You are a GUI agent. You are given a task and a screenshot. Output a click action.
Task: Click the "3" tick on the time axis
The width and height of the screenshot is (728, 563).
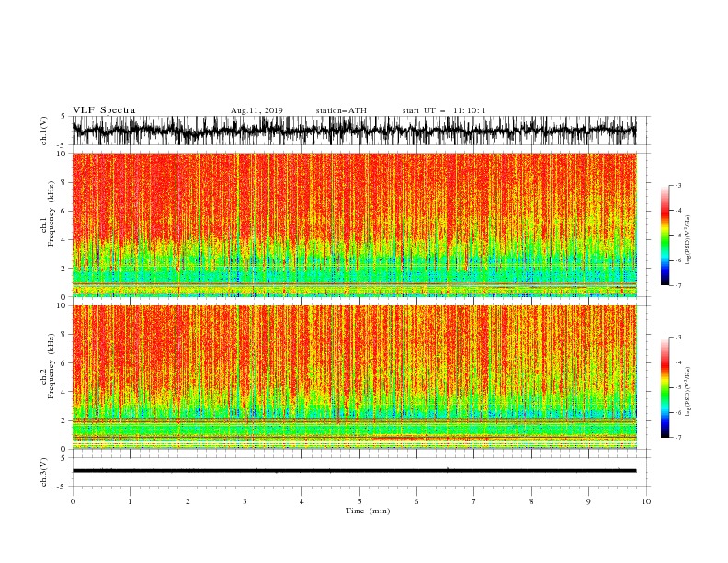245,501
